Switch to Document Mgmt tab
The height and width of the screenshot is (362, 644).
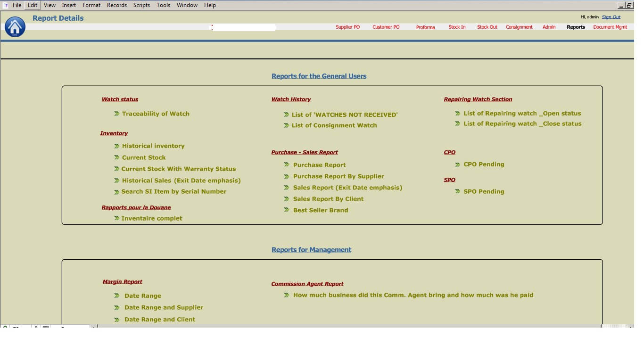[610, 27]
